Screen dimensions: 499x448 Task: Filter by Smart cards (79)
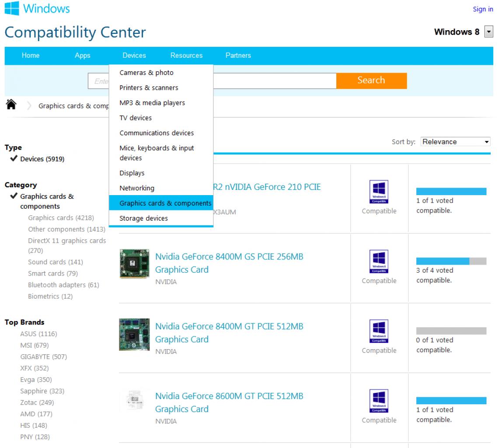point(53,273)
